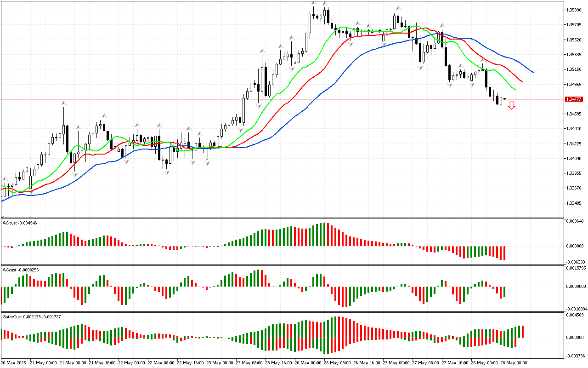Viewport: 588px width, 368px height.
Task: Click the 20 May 2025 date on time axis
Action: click(x=14, y=363)
